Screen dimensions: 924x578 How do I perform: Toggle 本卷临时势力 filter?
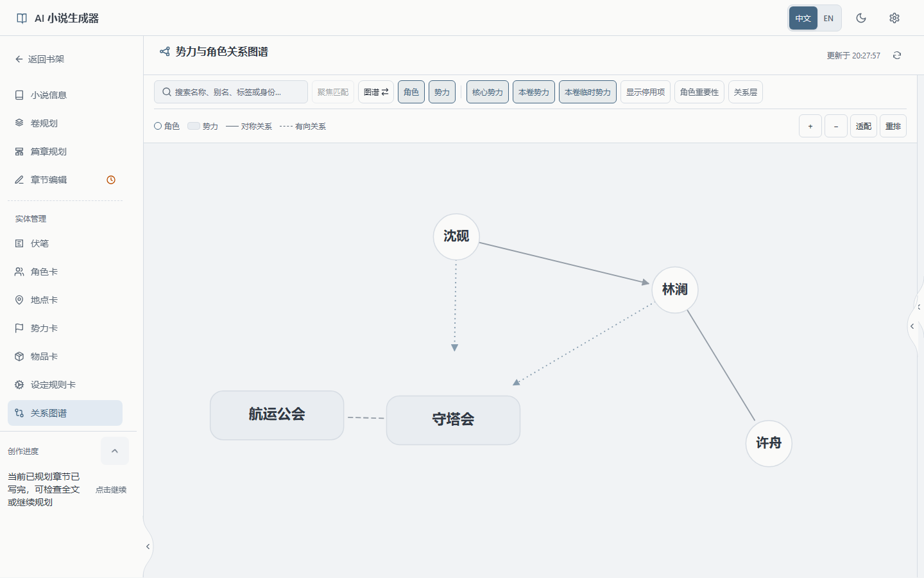point(588,92)
